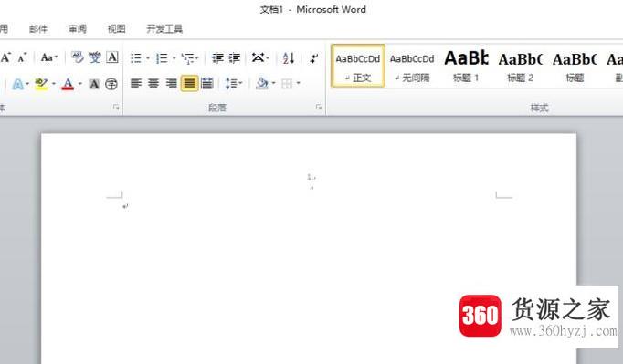
Task: Toggle Align Left
Action: 136,83
